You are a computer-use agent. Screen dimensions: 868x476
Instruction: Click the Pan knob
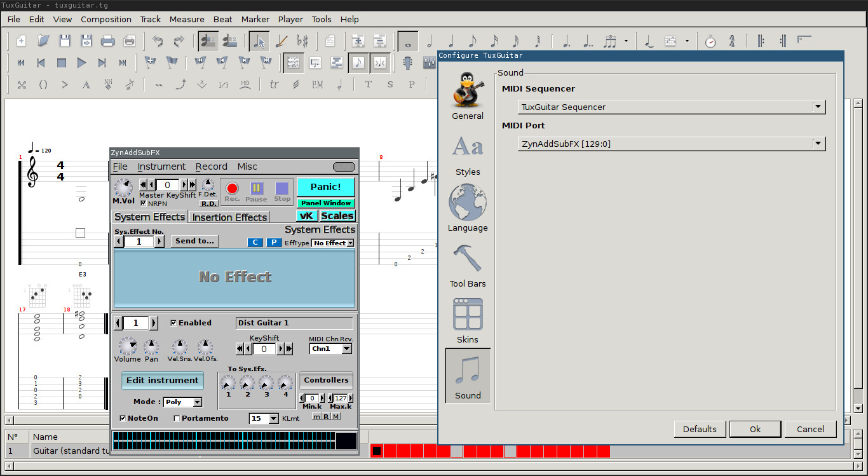coord(151,347)
